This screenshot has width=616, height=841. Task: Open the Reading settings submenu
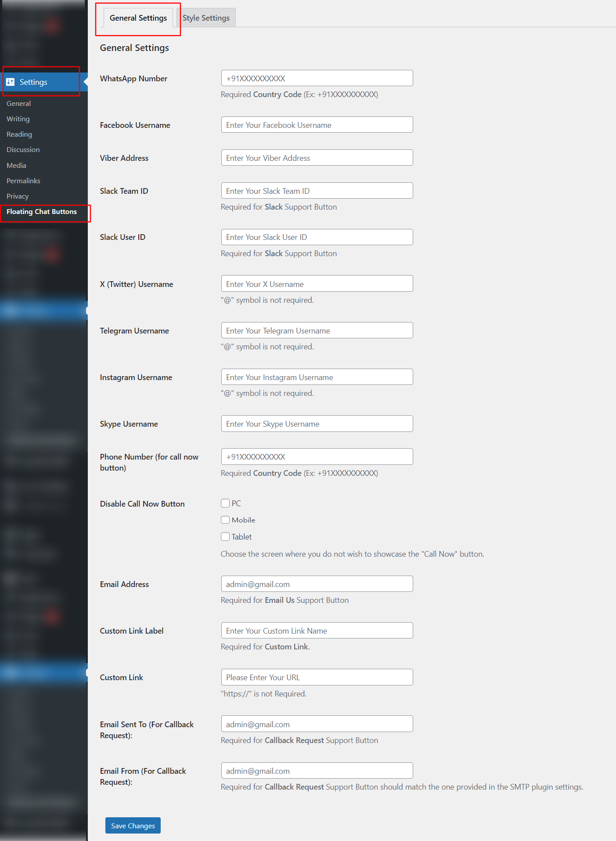pos(19,134)
